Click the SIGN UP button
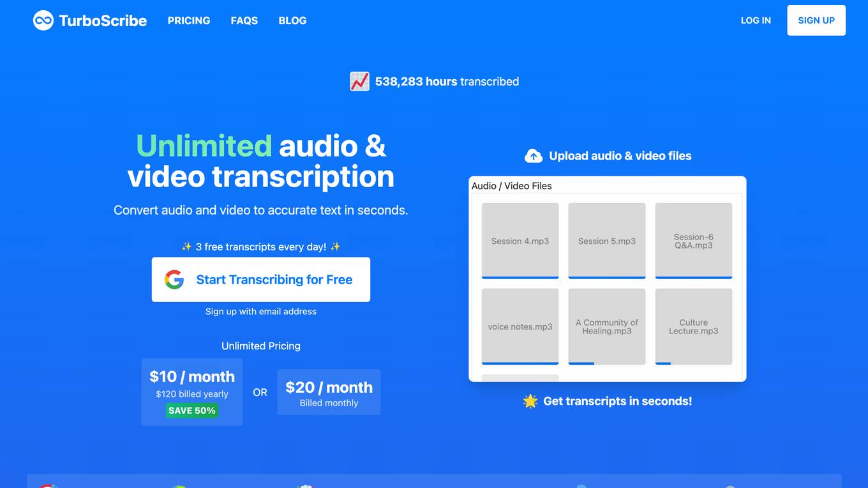Image resolution: width=868 pixels, height=488 pixels. [816, 20]
